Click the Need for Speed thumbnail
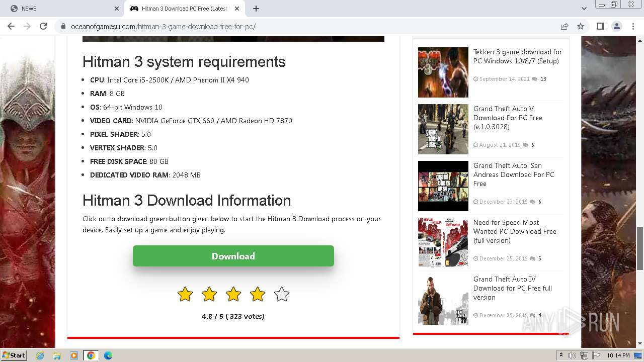This screenshot has width=644, height=362. coord(443,243)
